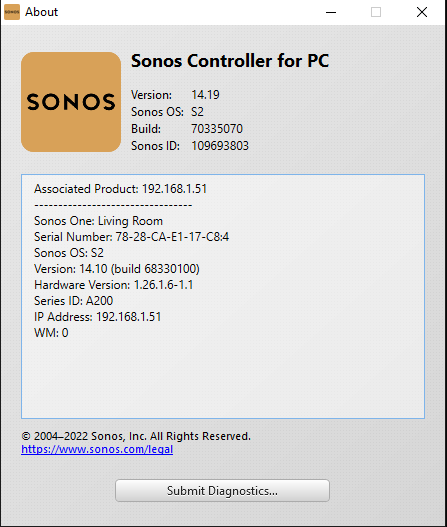
Task: Close the About window
Action: 422,12
